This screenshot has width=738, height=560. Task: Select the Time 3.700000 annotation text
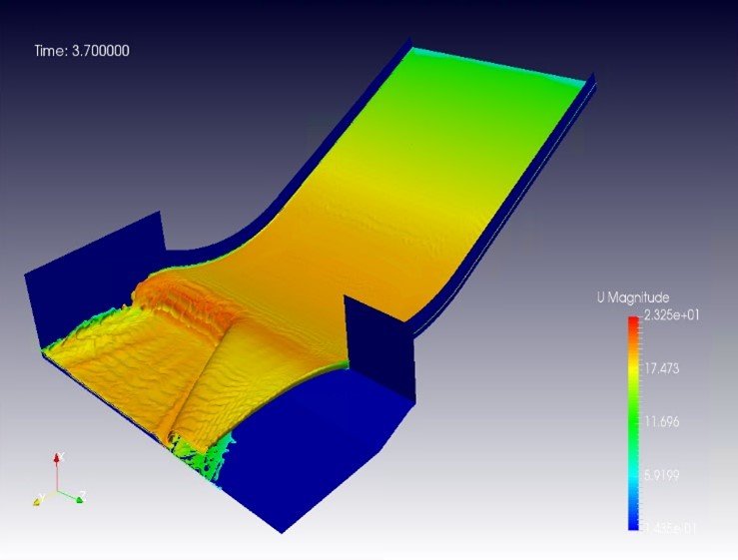click(82, 51)
